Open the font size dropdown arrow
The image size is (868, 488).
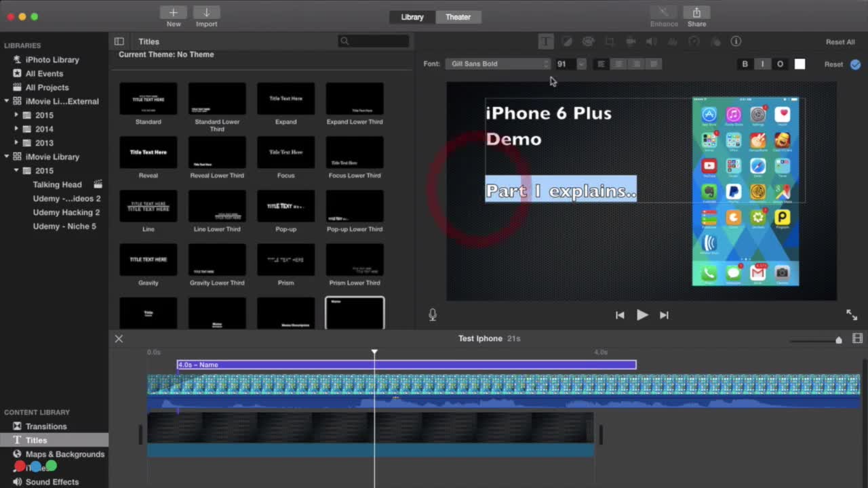tap(581, 64)
